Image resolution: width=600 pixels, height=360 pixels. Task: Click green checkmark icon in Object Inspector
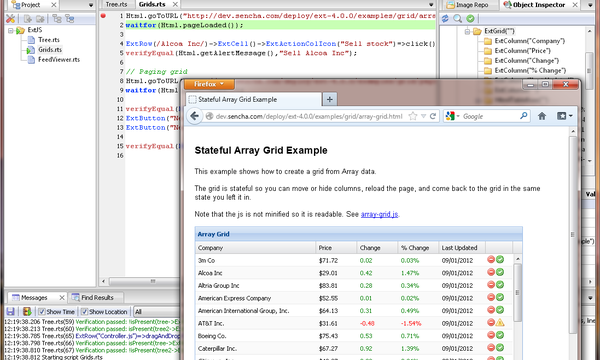click(x=470, y=18)
